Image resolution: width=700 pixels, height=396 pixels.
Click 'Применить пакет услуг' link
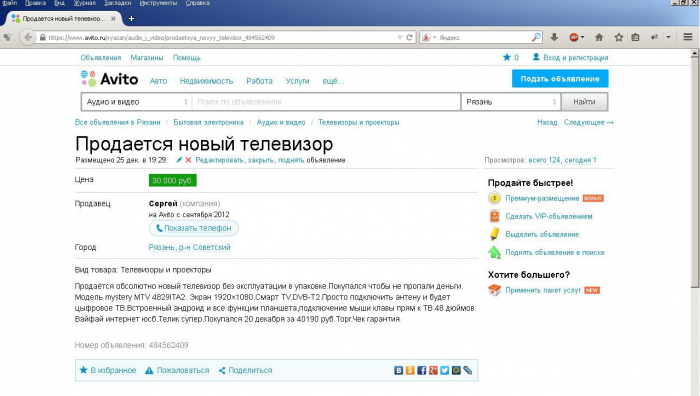(543, 290)
